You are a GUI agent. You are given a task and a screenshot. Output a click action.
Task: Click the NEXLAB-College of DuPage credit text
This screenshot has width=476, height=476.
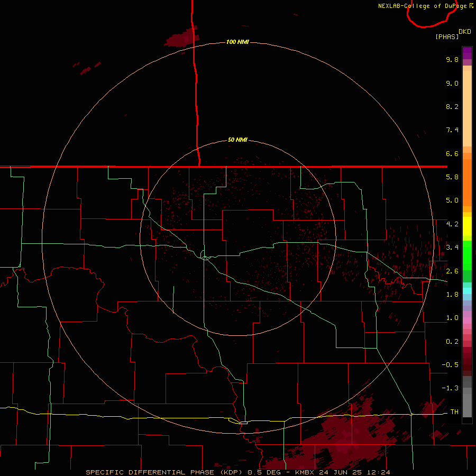[423, 6]
